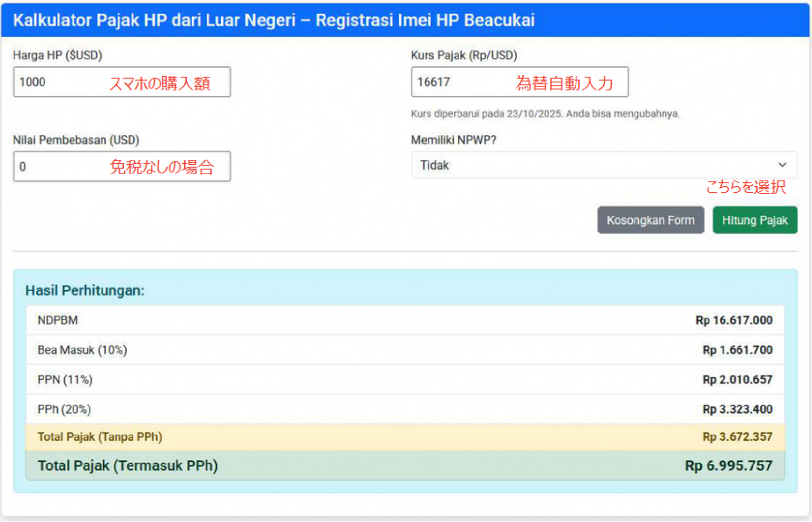Image resolution: width=812 pixels, height=522 pixels.
Task: Click the PPh (20%) result row
Action: pyautogui.click(x=405, y=409)
